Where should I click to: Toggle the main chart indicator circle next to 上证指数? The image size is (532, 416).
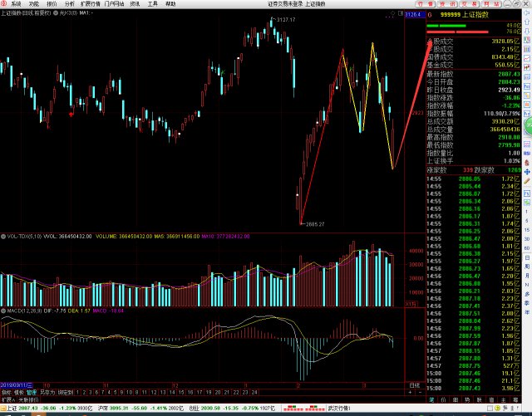[56, 13]
